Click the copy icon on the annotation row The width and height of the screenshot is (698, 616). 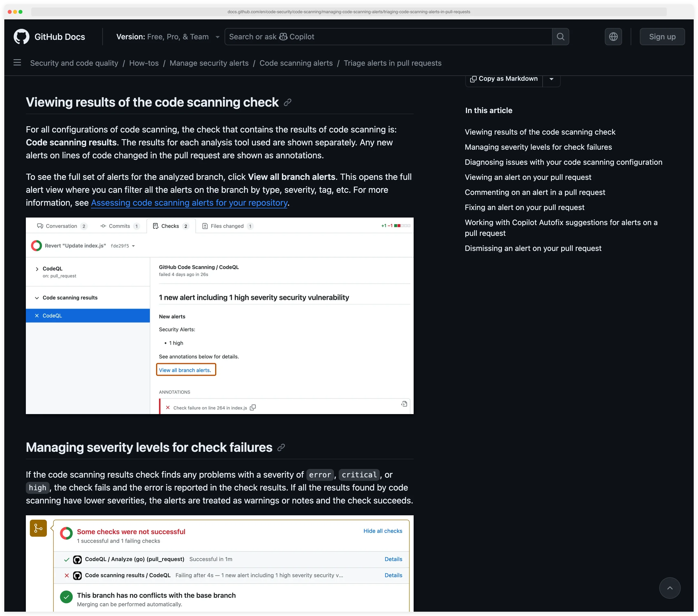pos(253,407)
